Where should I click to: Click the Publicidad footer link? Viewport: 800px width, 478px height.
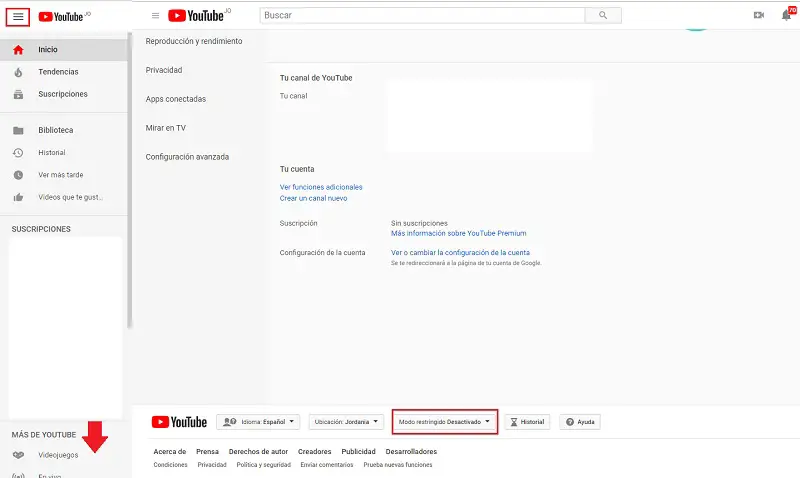click(x=359, y=451)
